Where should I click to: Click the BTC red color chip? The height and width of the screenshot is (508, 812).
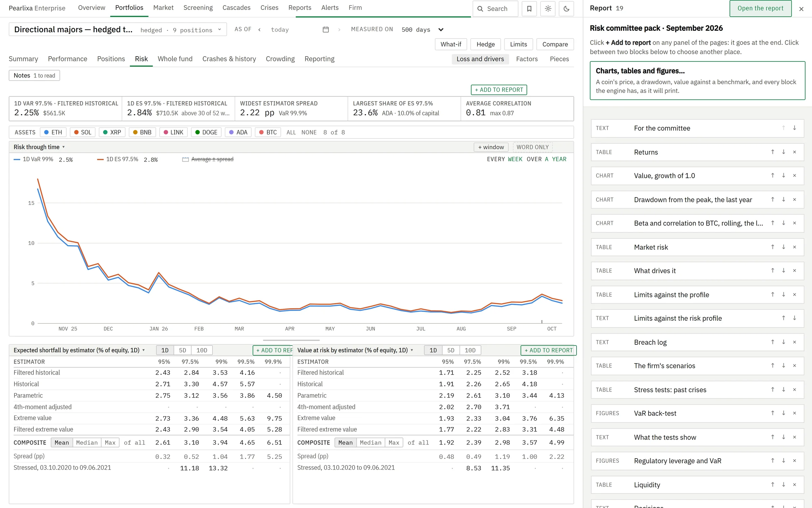point(268,132)
